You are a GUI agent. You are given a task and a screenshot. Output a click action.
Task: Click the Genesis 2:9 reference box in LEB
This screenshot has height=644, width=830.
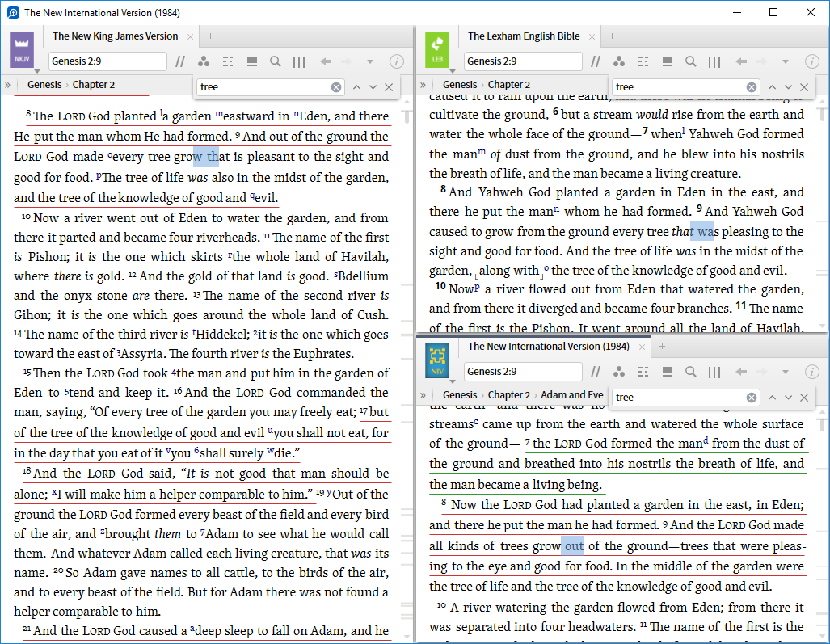pyautogui.click(x=523, y=61)
